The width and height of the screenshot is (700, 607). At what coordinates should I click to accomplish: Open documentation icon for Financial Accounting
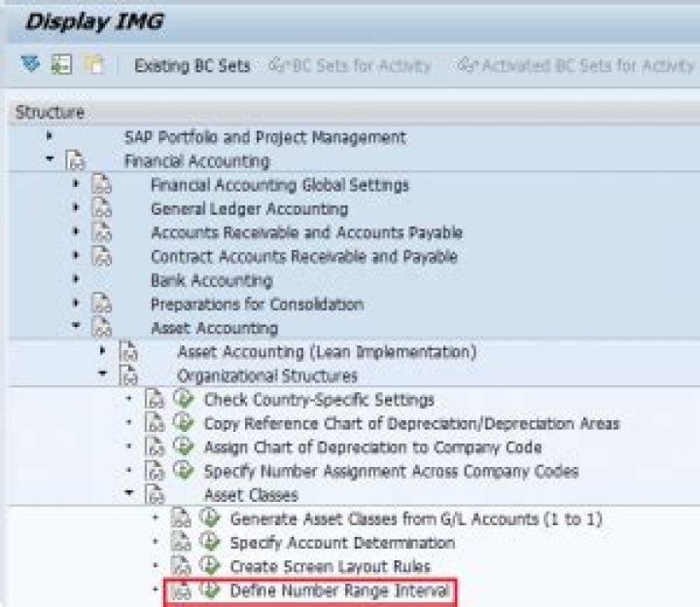click(x=75, y=161)
